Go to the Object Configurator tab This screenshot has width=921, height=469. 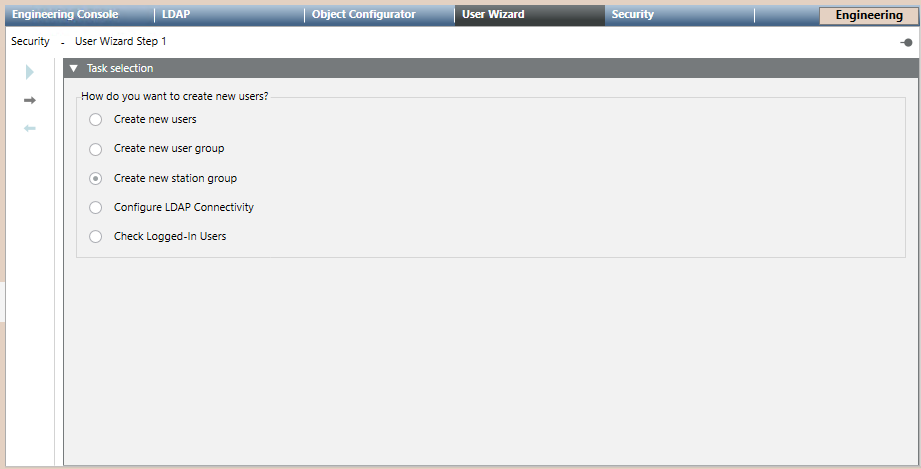363,15
